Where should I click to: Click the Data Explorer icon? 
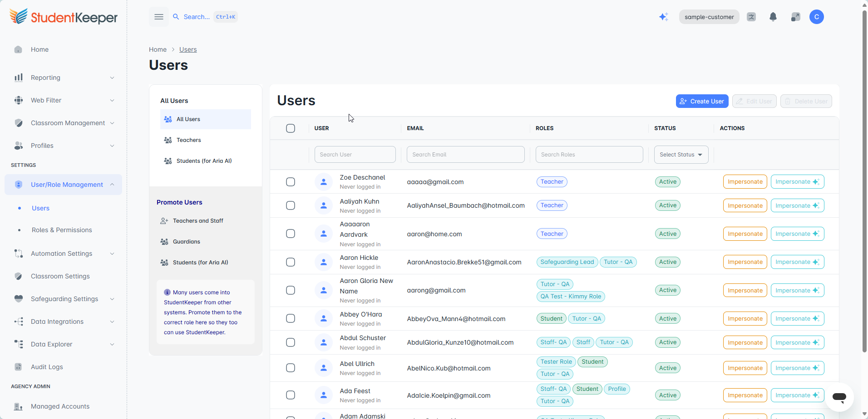tap(18, 344)
